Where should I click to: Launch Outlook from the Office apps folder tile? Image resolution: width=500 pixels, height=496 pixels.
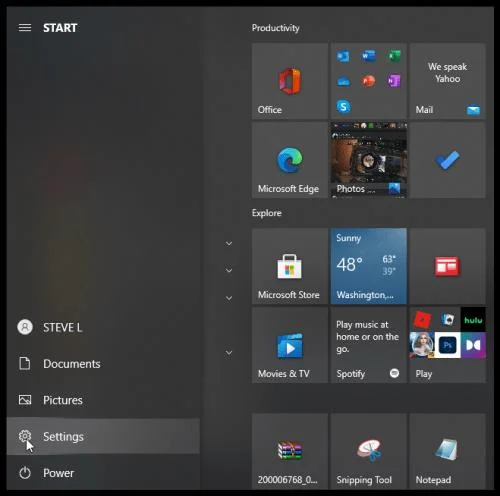343,56
